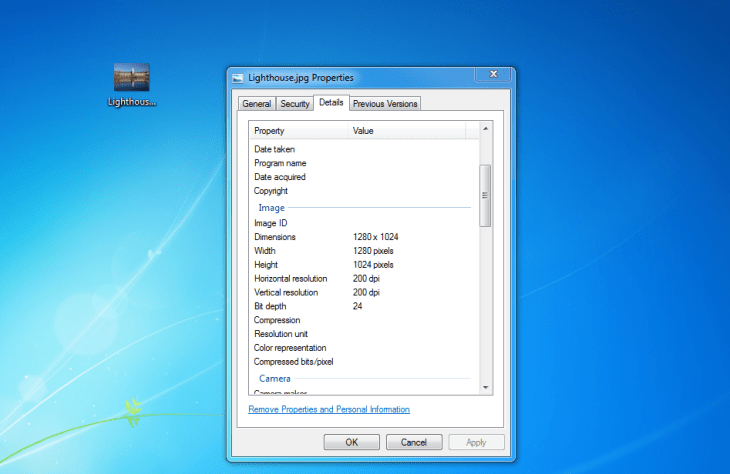
Task: Select the Date taken value field
Action: 408,149
